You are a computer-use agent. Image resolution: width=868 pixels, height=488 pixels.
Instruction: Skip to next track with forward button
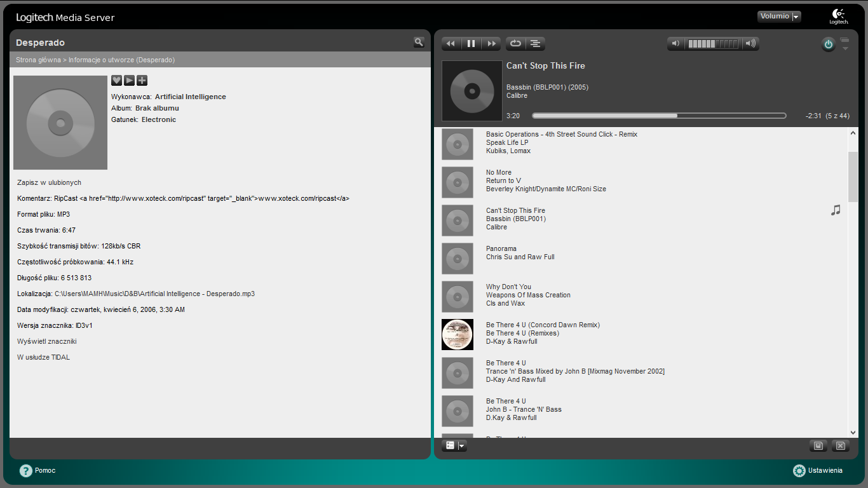point(491,44)
